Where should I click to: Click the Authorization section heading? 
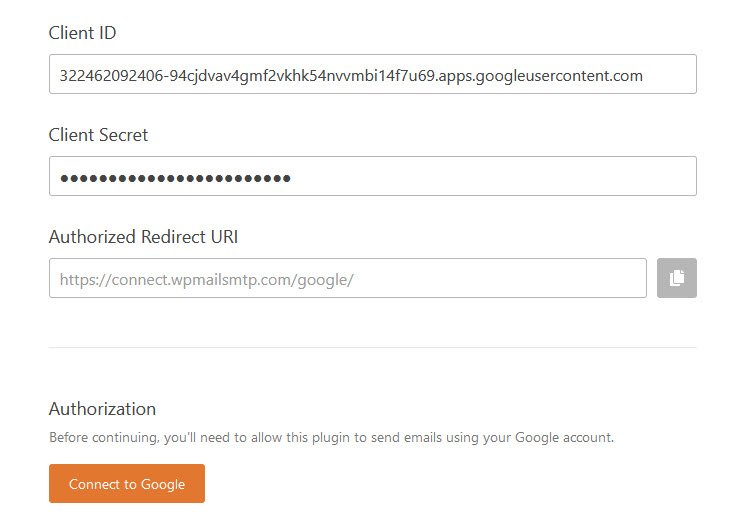[102, 409]
